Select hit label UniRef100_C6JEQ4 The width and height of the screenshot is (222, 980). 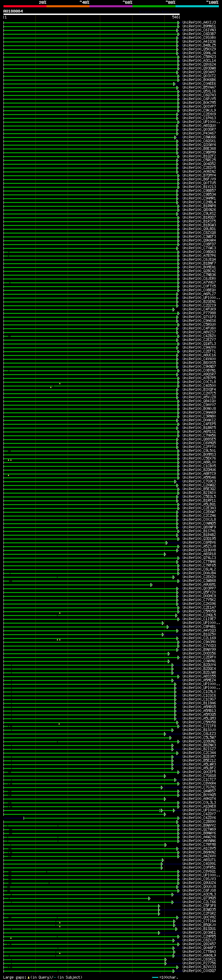pyautogui.click(x=199, y=259)
